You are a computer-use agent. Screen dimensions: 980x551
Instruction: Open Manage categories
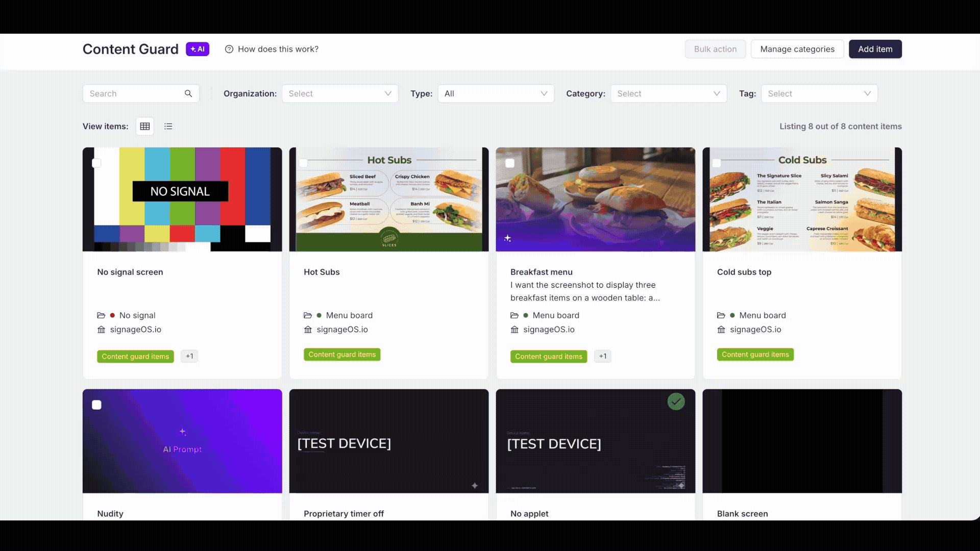(797, 49)
